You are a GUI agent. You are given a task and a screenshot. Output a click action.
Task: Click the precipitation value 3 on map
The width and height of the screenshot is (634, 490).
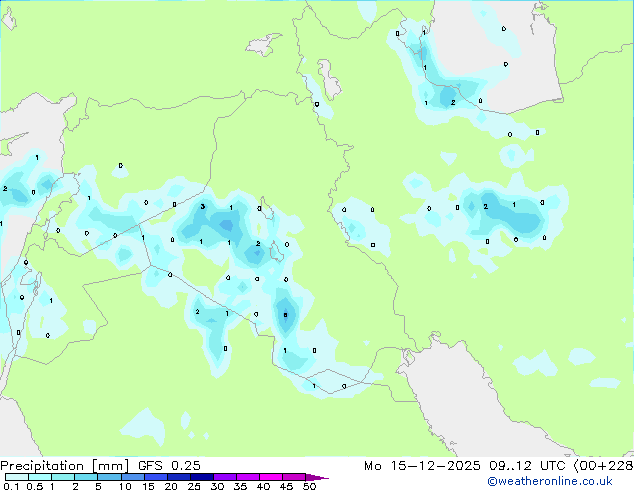(203, 207)
